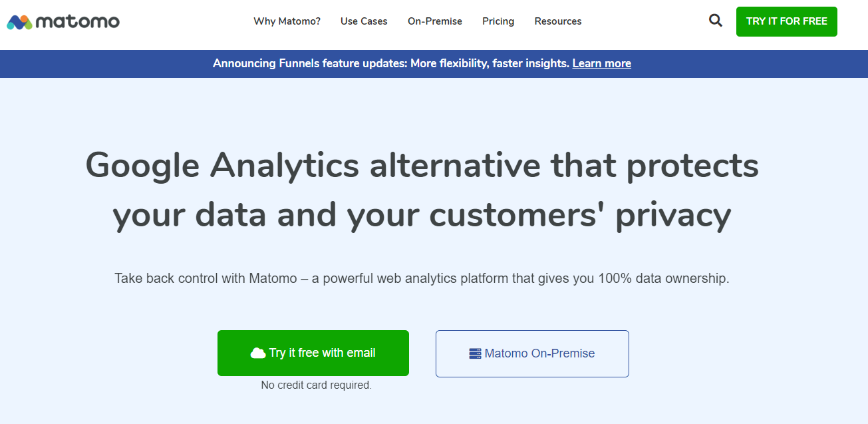
Task: Select the colorful Matomo mountain emblem
Action: 18,21
